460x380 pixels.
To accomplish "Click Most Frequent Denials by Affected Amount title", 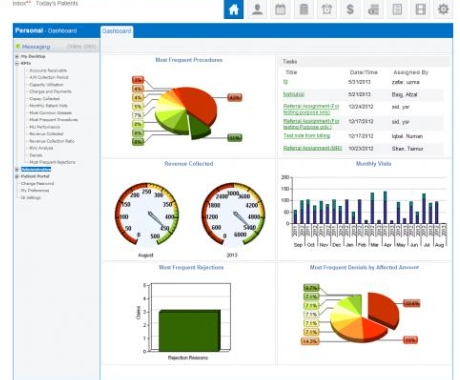I will coord(364,267).
